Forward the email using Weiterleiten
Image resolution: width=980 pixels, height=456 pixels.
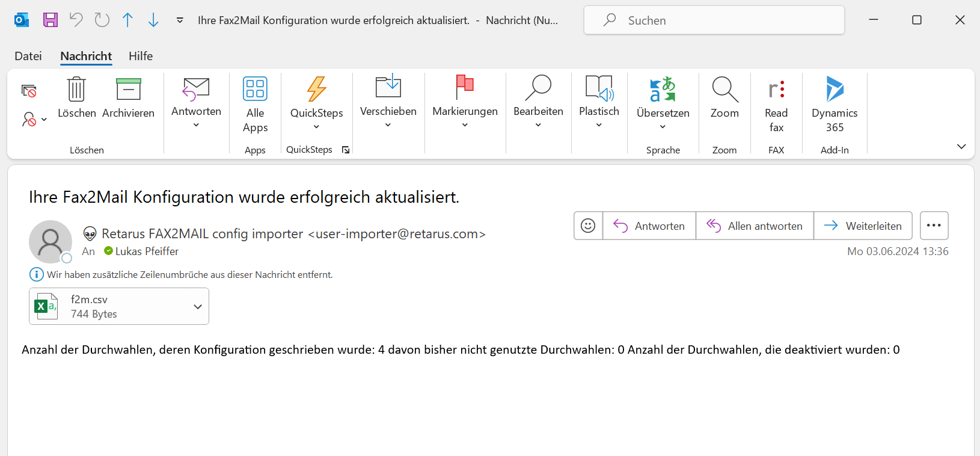point(863,226)
